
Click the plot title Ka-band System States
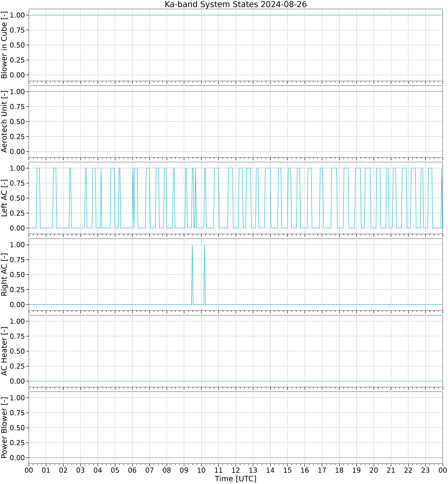pos(236,4)
